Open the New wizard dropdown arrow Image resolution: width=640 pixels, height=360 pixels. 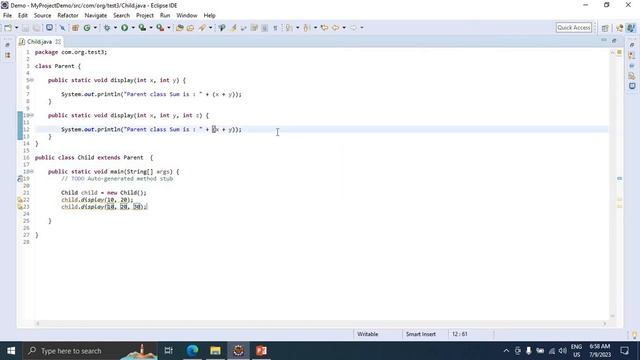(17, 28)
